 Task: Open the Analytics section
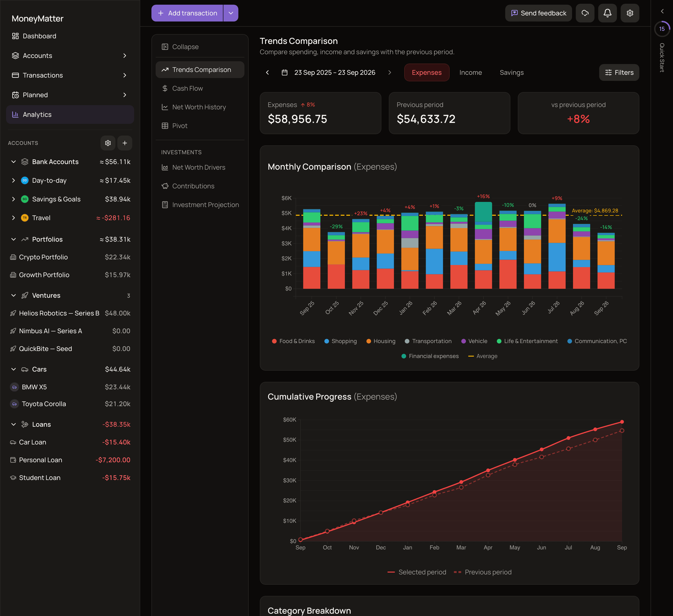(x=70, y=115)
